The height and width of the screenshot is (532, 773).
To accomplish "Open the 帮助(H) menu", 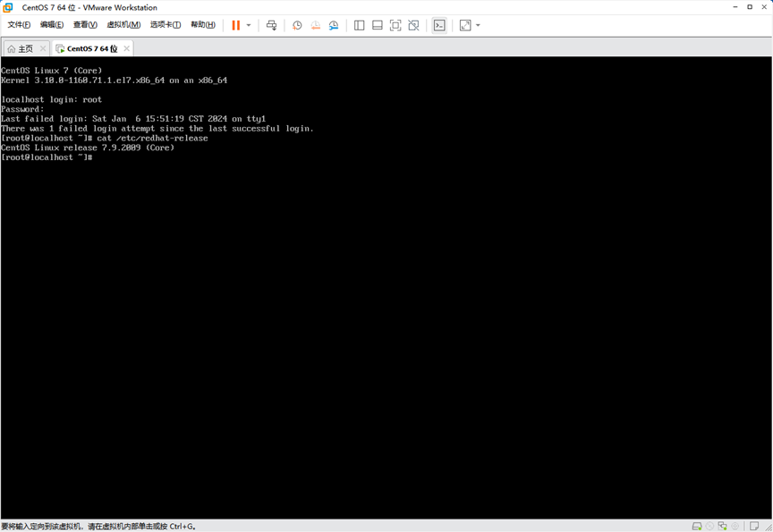I will tap(203, 25).
